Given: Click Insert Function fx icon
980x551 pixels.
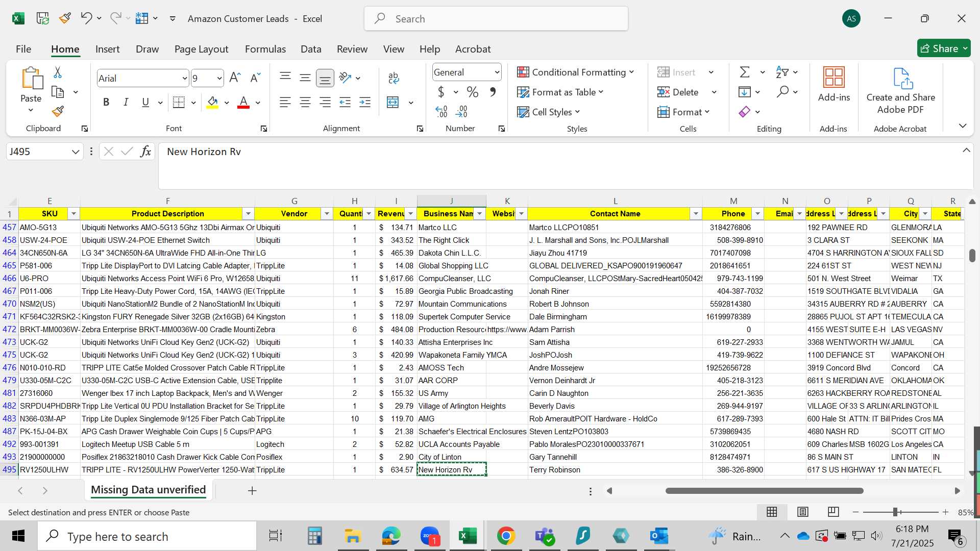Looking at the screenshot, I should point(145,151).
